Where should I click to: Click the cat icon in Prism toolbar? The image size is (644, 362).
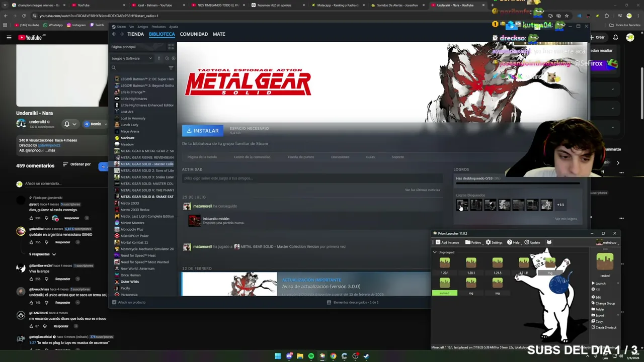[x=549, y=242]
